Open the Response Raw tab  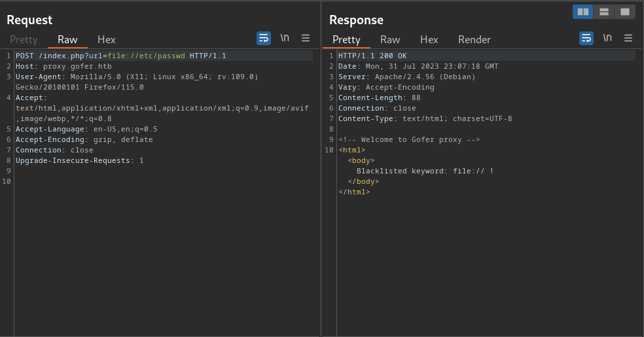pos(390,40)
